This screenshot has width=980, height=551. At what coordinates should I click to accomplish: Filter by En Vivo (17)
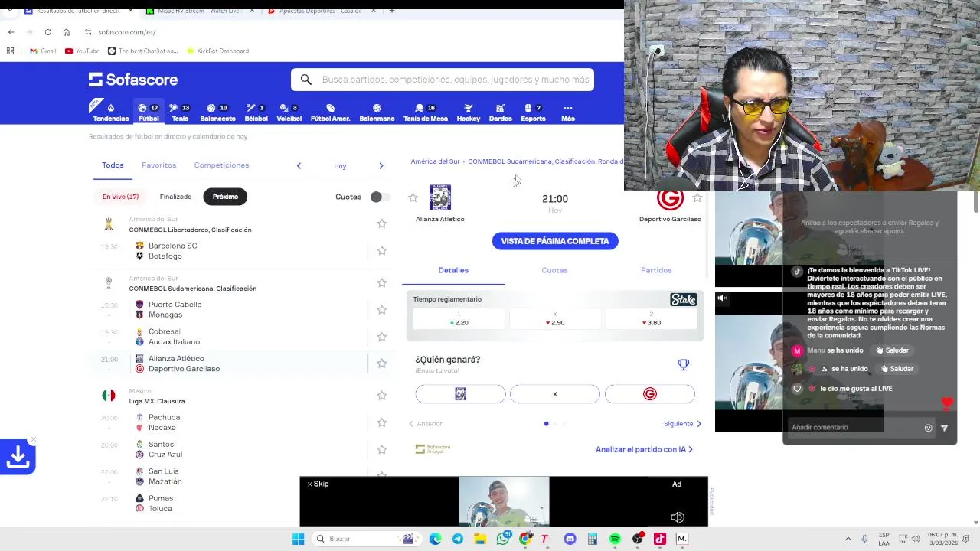[x=121, y=197]
